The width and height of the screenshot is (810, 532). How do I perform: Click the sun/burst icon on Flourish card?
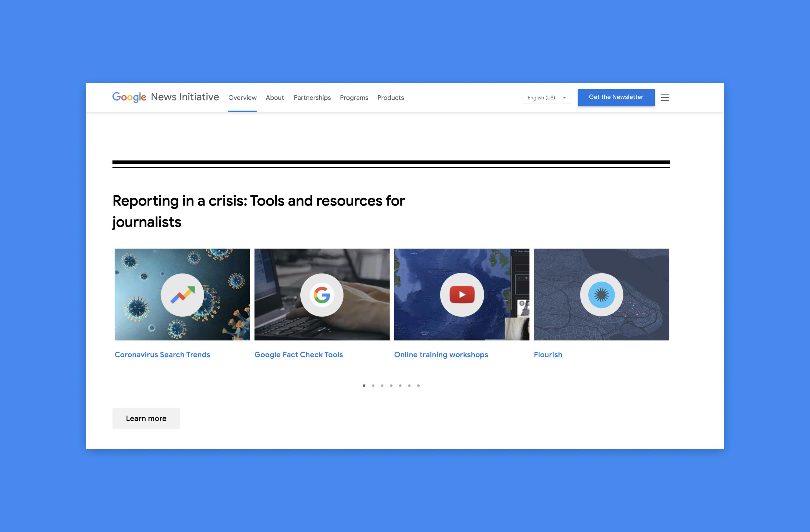pyautogui.click(x=602, y=294)
